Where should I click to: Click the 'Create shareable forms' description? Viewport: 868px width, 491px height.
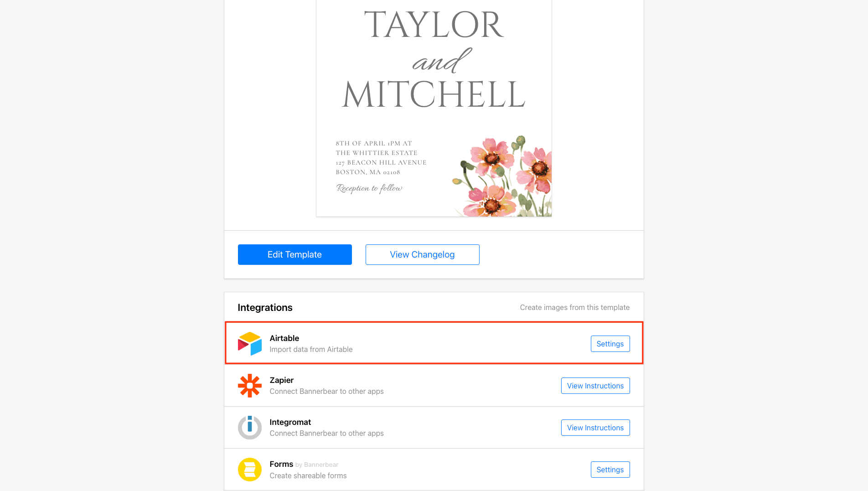click(308, 476)
